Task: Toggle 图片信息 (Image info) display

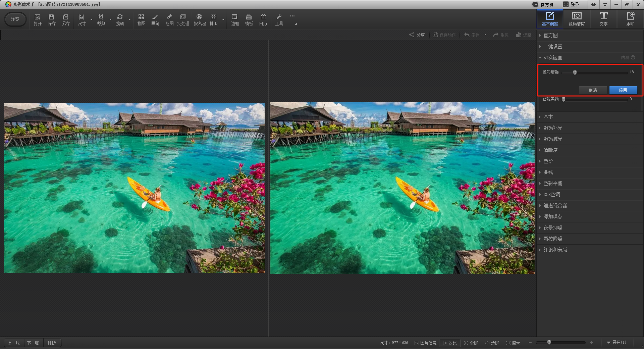Action: click(x=425, y=343)
